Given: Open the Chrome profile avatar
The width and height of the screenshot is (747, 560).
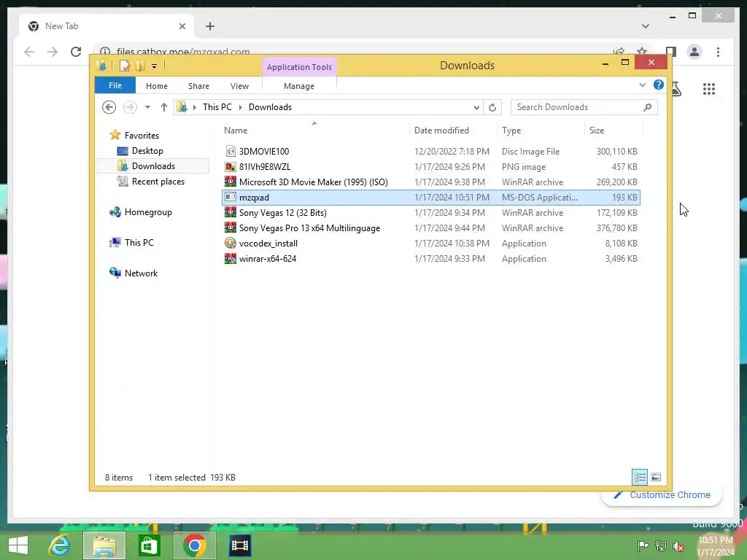Looking at the screenshot, I should (x=694, y=52).
